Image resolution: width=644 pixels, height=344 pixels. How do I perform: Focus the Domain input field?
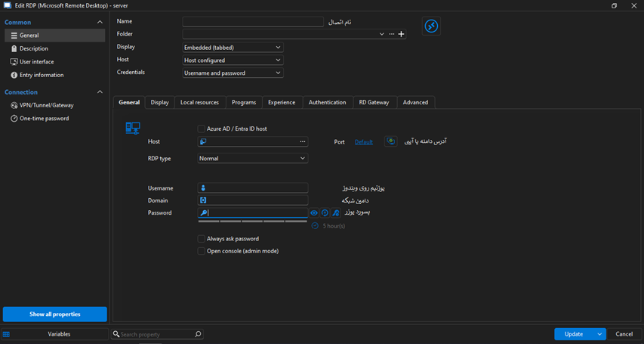click(x=253, y=200)
